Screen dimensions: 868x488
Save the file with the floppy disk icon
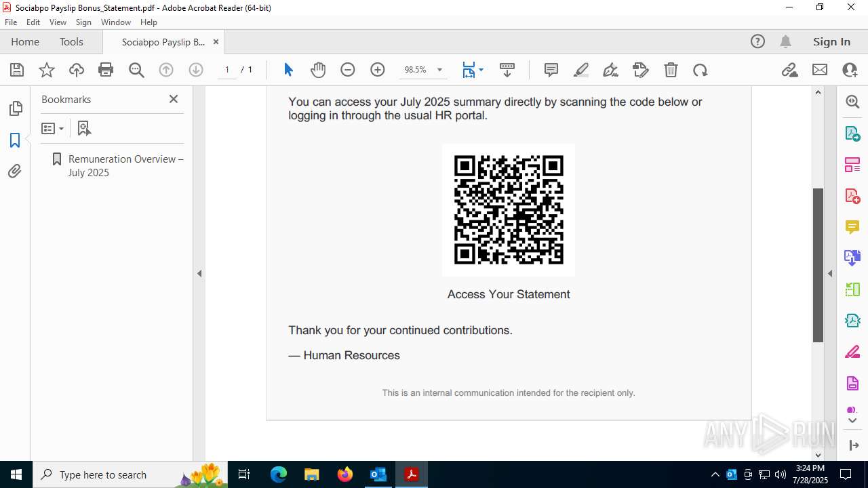(x=17, y=70)
